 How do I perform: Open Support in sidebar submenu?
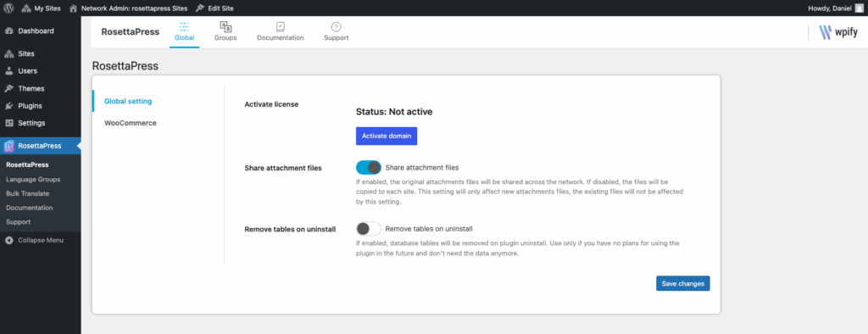[19, 222]
